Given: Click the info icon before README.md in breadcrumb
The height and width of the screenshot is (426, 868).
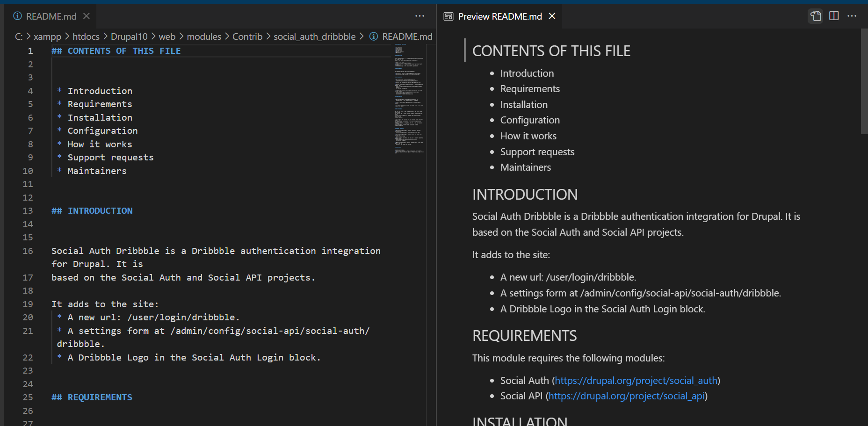Looking at the screenshot, I should [x=373, y=36].
